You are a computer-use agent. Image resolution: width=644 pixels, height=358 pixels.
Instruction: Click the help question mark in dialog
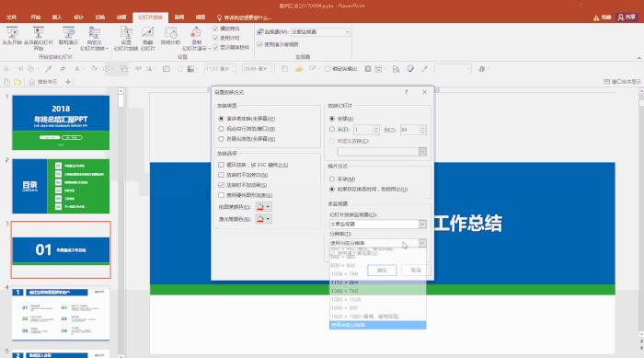(407, 92)
